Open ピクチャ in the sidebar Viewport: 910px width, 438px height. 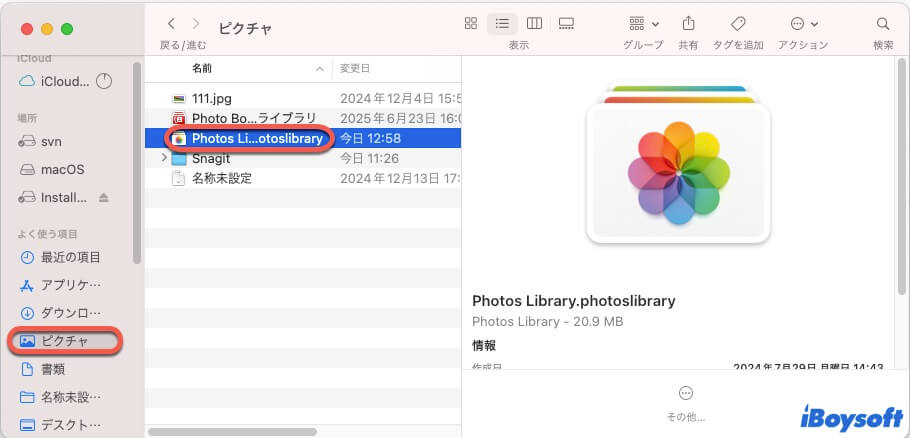pos(64,341)
